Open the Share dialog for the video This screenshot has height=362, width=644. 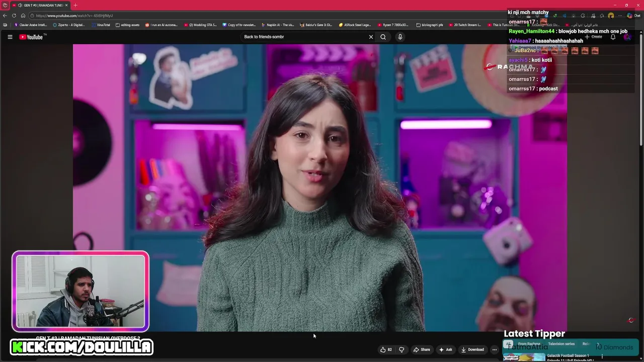422,349
